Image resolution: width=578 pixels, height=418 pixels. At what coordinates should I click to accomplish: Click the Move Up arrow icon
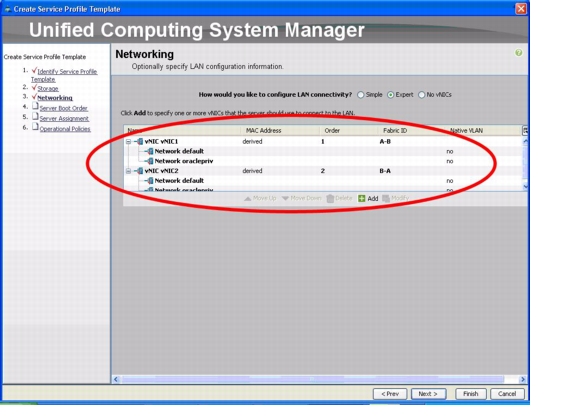[248, 198]
